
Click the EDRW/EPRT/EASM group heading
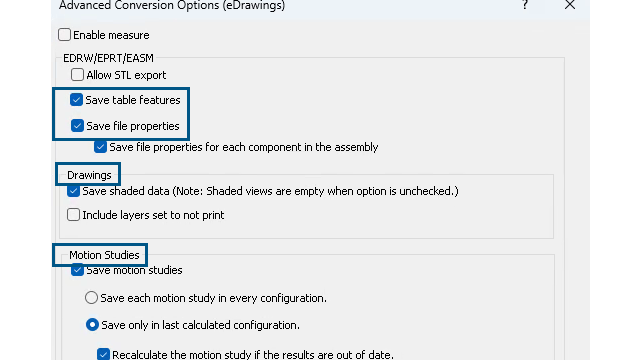coord(108,58)
